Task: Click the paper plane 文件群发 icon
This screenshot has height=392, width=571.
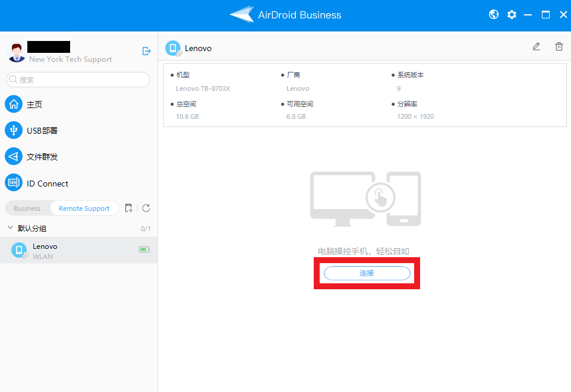Action: 14,157
